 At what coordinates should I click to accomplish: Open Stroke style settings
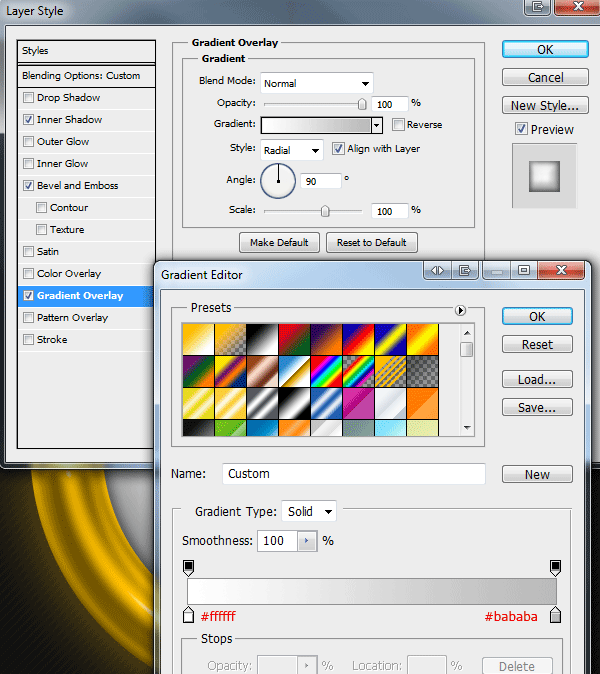coord(52,340)
